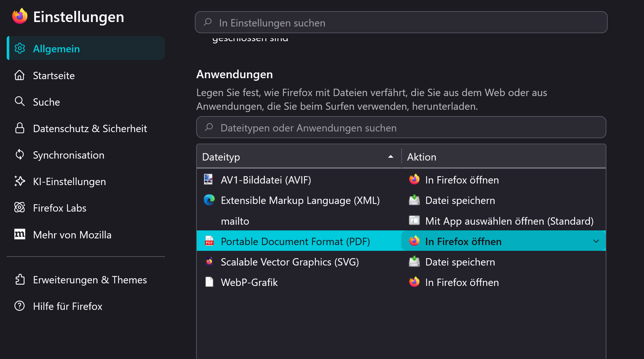Click the Firefox Labs atom icon
This screenshot has height=359, width=644.
20,208
